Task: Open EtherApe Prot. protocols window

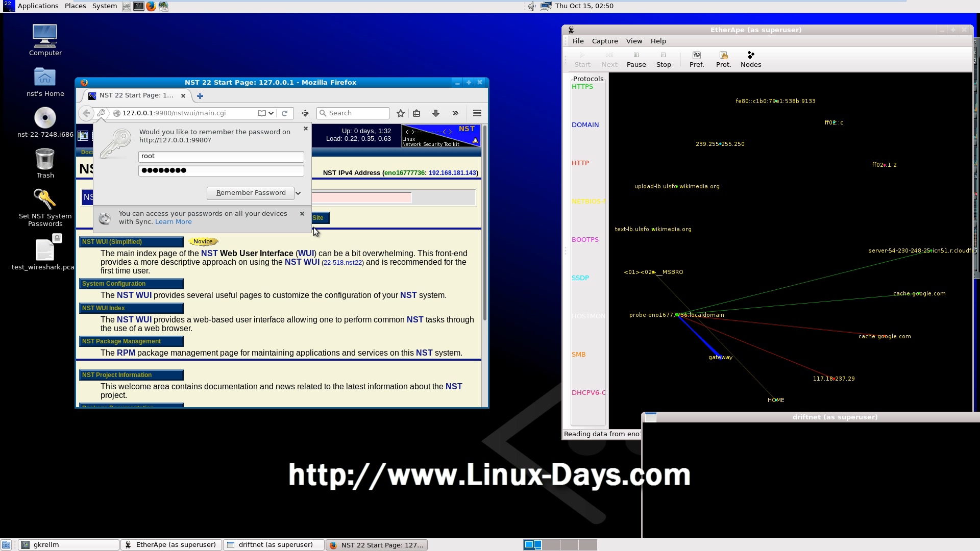Action: 723,59
